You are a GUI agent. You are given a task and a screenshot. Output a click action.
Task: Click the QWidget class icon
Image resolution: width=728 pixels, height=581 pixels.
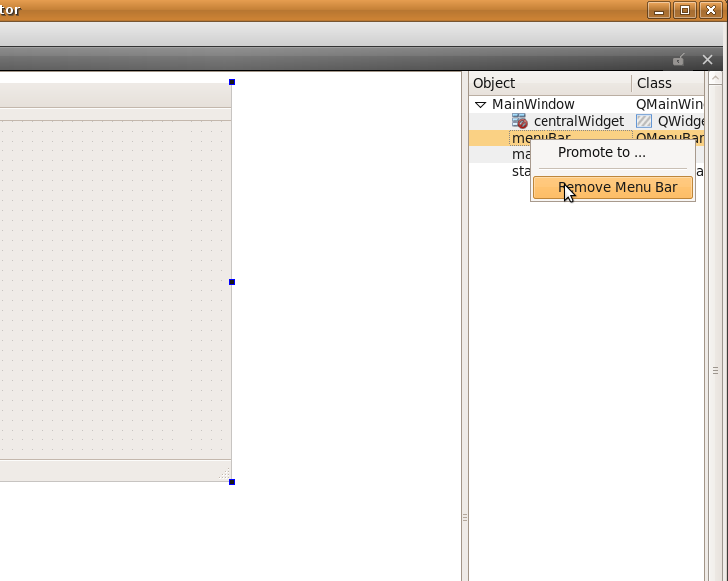click(x=644, y=121)
